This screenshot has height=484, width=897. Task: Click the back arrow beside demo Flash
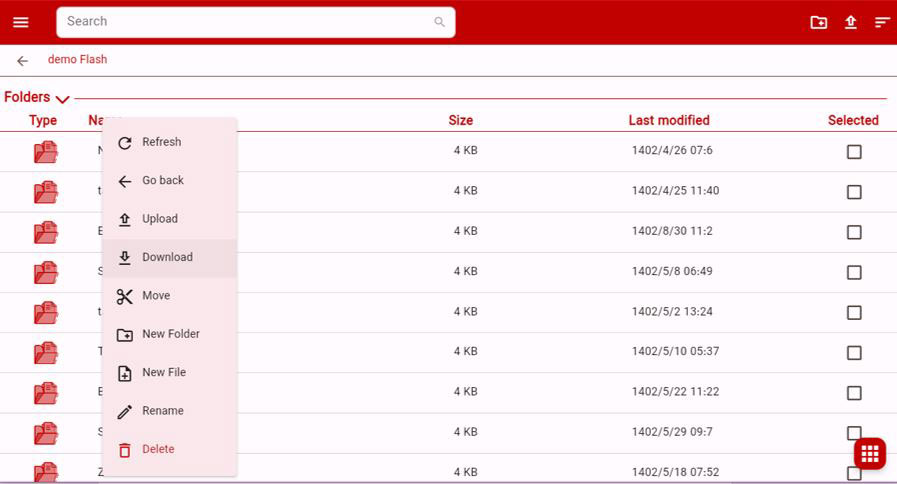click(22, 61)
